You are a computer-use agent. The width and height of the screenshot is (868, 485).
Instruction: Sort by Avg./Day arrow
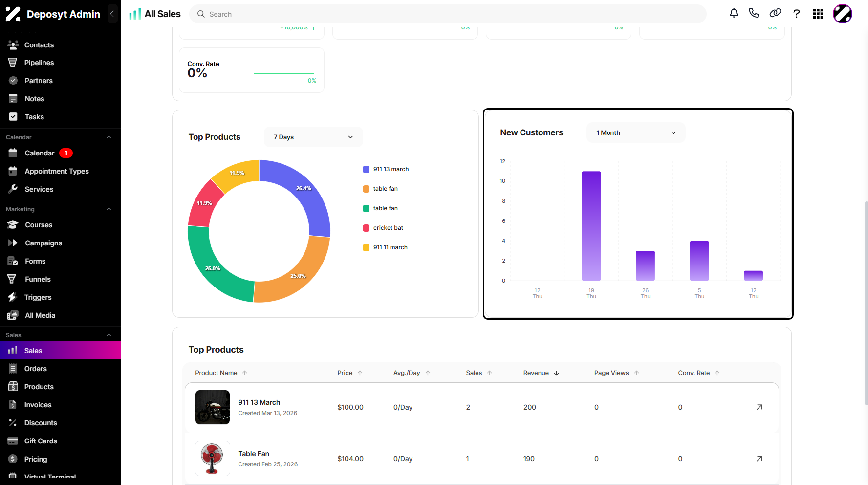[x=428, y=373]
